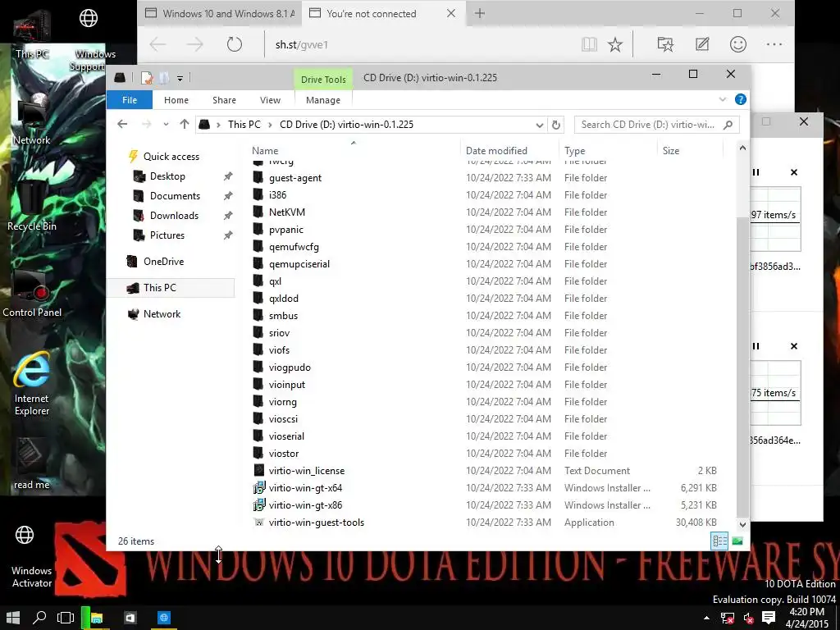Sort files by the Size column
Screen dimensions: 840x630
pyautogui.click(x=671, y=151)
